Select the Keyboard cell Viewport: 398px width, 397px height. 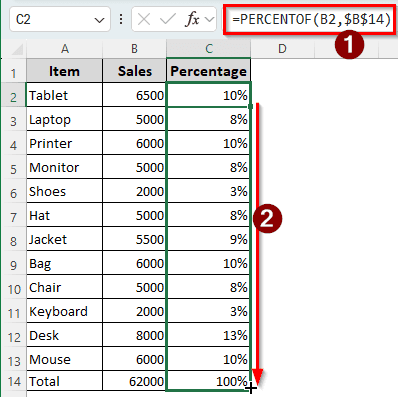64,311
